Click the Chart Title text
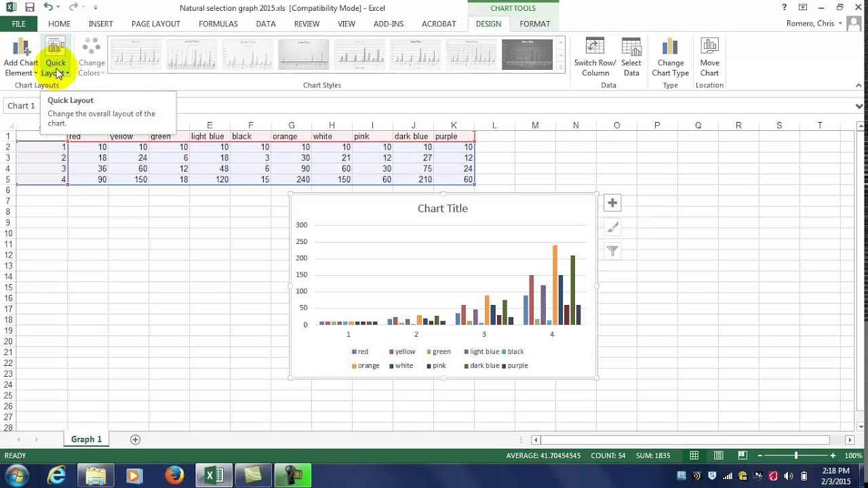This screenshot has width=868, height=488. (443, 208)
